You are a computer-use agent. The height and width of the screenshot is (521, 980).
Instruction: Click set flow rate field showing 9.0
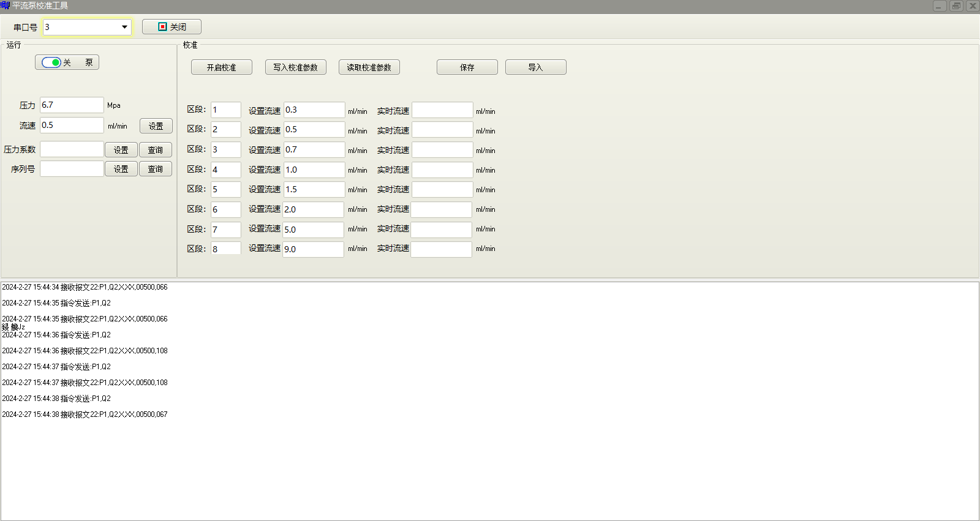click(313, 249)
